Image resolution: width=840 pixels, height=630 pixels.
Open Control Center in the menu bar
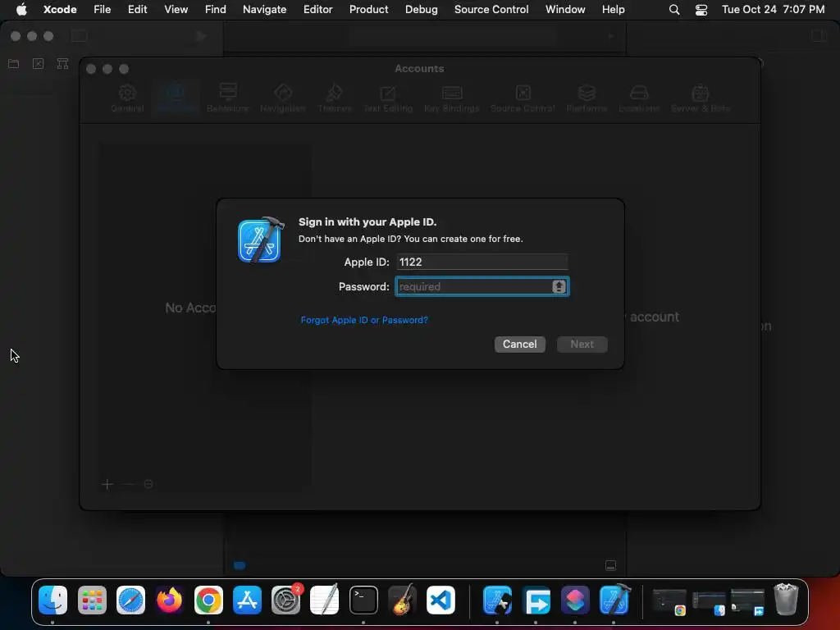pos(701,10)
